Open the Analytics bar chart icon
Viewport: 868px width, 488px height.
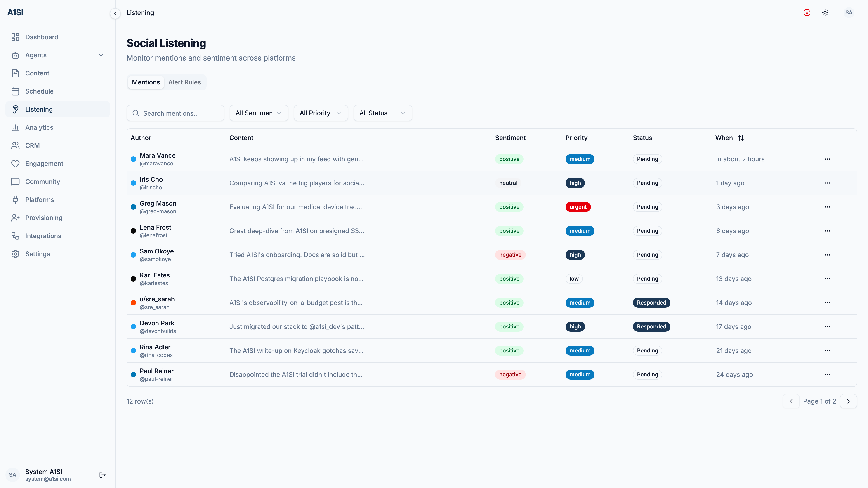pos(15,127)
